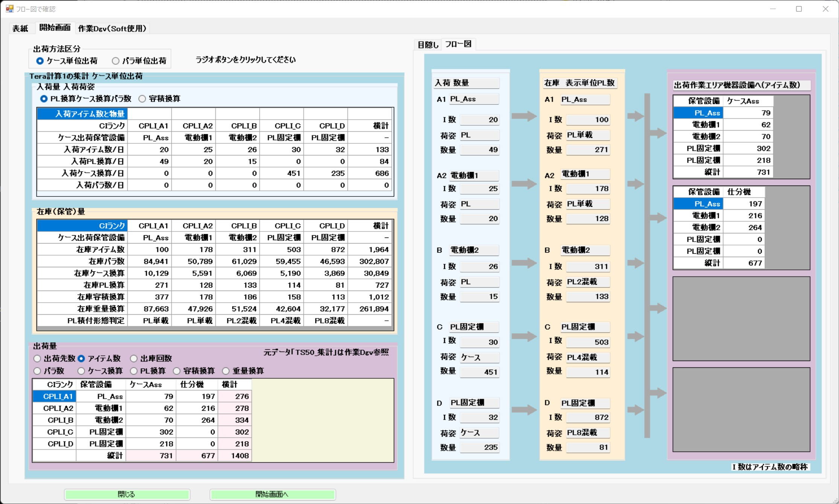
Task: Select バラ単位出荷 radio button
Action: pyautogui.click(x=116, y=61)
